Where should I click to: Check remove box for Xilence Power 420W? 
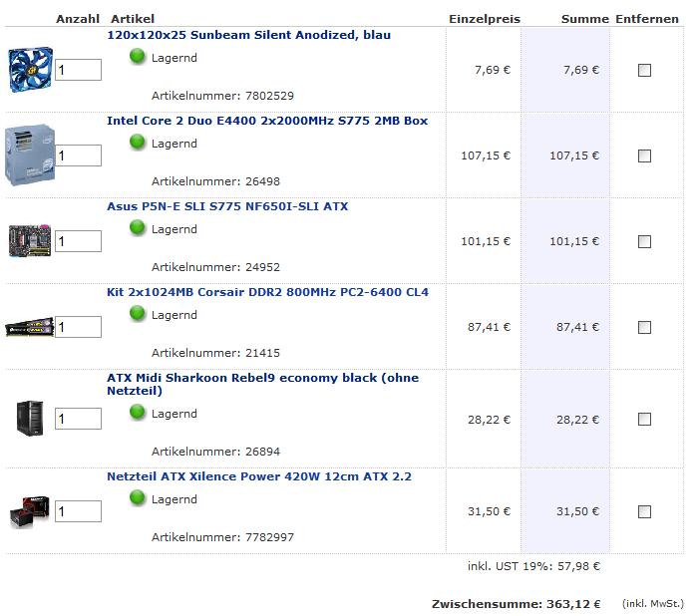(644, 512)
